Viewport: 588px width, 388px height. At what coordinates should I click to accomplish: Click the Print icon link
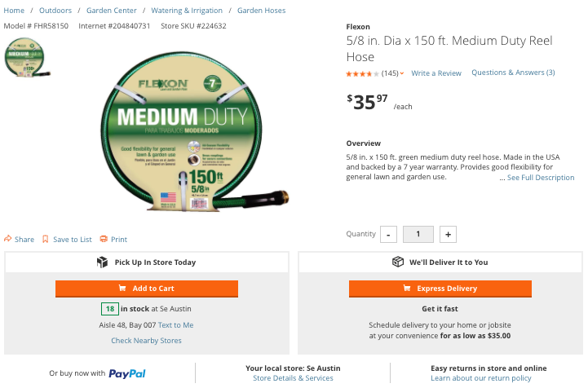(x=104, y=240)
